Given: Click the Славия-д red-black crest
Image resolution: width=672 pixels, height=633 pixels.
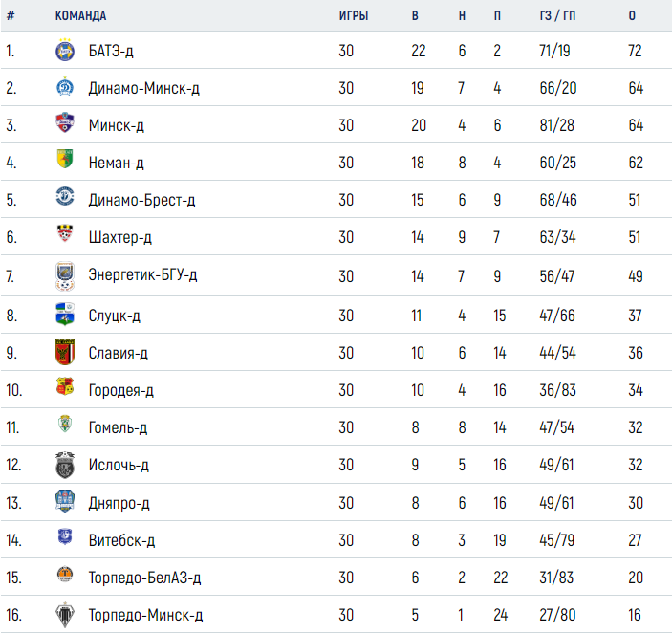Looking at the screenshot, I should tap(64, 353).
